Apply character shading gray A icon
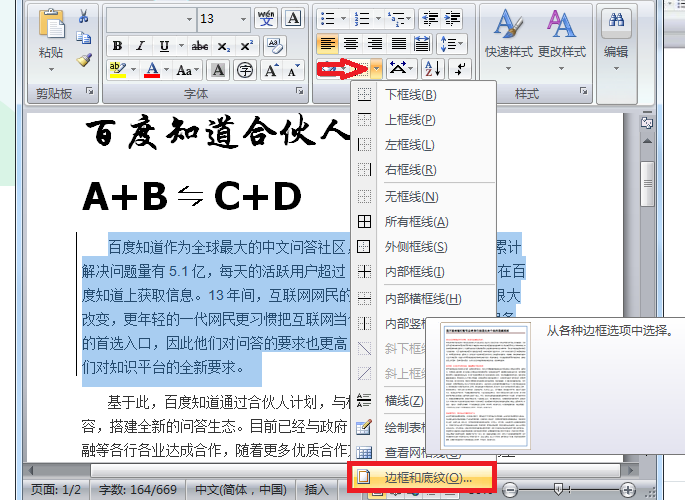685x500 pixels. 218,70
